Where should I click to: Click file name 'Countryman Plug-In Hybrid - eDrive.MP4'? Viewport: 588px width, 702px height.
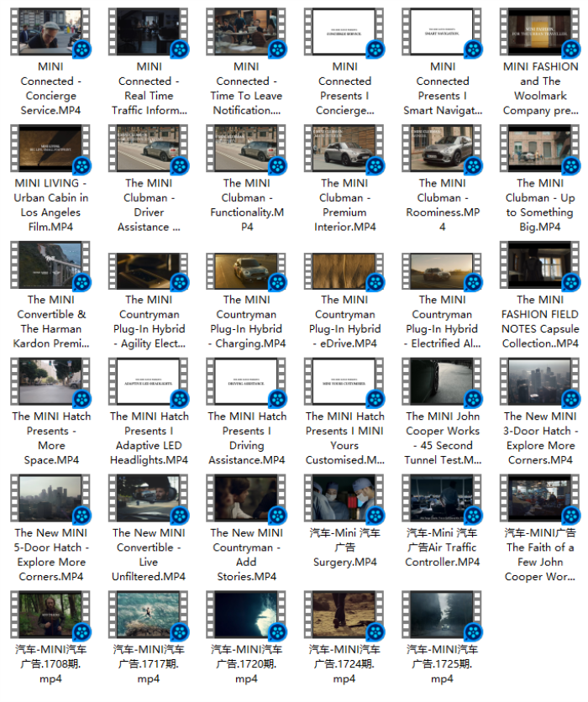pos(344,322)
